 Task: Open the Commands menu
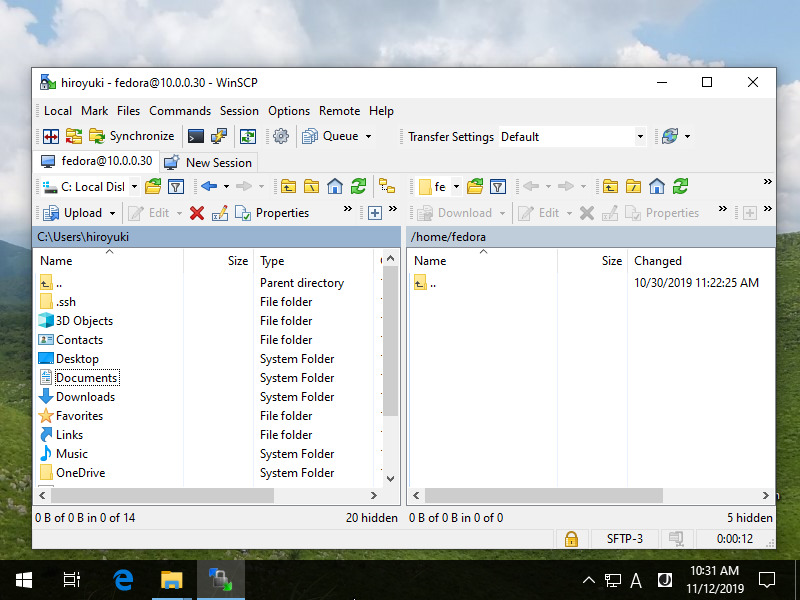pyautogui.click(x=180, y=111)
